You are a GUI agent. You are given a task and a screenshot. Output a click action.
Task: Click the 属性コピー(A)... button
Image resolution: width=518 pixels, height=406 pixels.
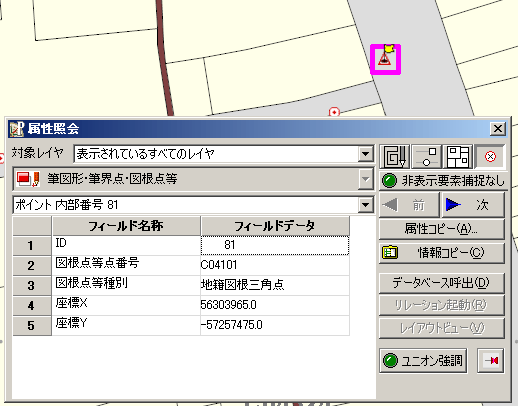click(442, 229)
